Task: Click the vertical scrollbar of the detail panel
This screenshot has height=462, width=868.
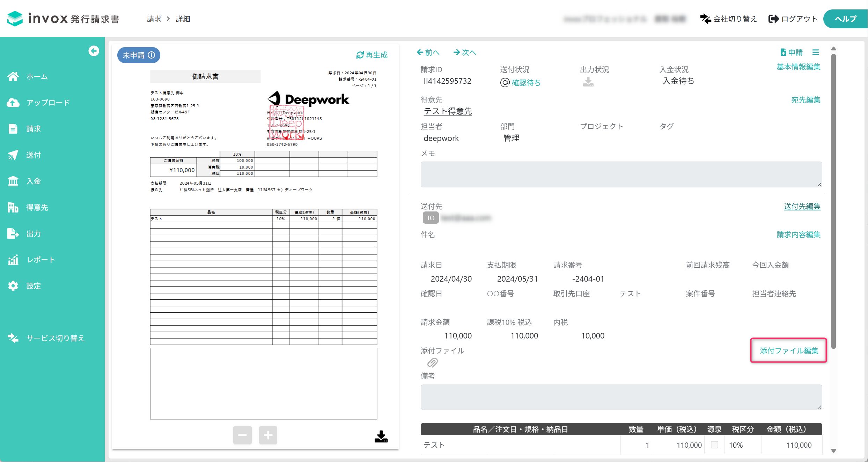Action: coord(833,201)
